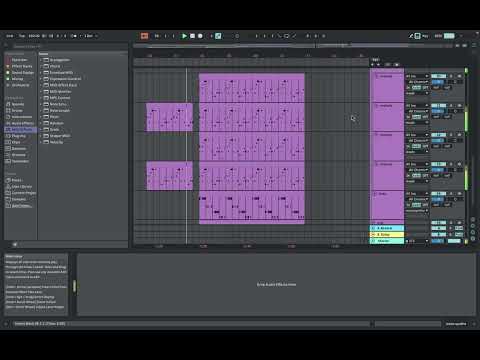
Task: Open the All Channels dropdown on second track
Action: pos(418,111)
